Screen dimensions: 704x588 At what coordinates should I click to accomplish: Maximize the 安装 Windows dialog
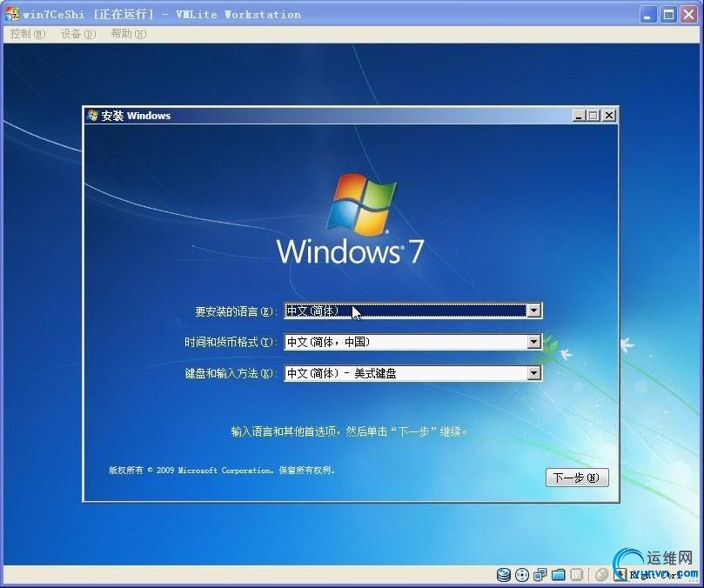[x=593, y=116]
